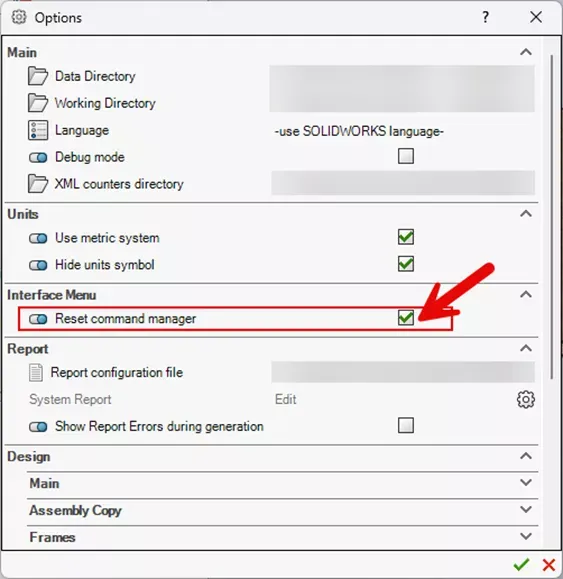Click the Data Directory folder icon

point(38,76)
